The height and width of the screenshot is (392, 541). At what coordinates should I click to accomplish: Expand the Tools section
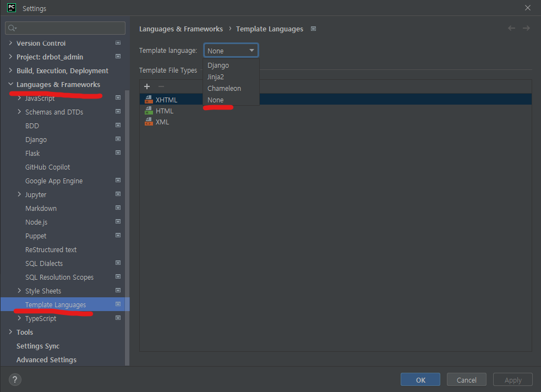(10, 332)
